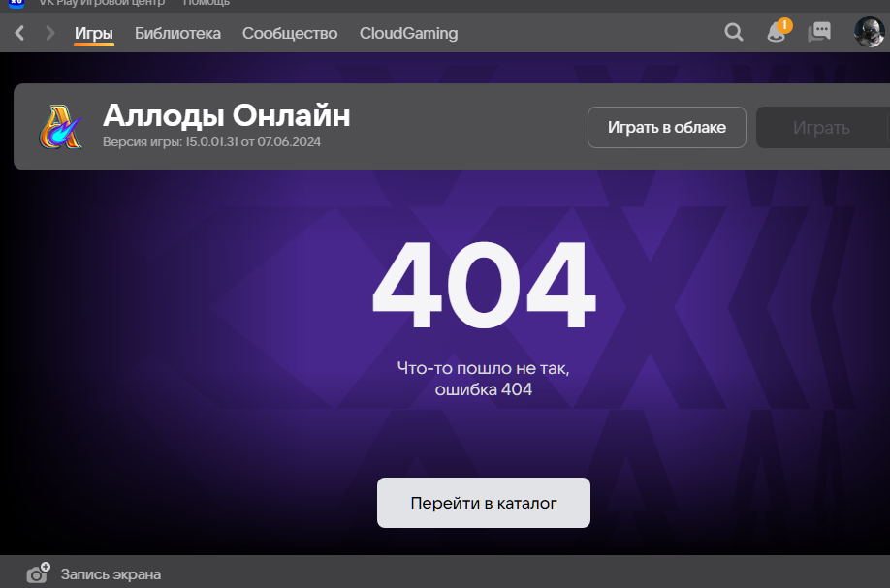The width and height of the screenshot is (890, 588).
Task: Click Играть в облаке button
Action: pos(666,127)
